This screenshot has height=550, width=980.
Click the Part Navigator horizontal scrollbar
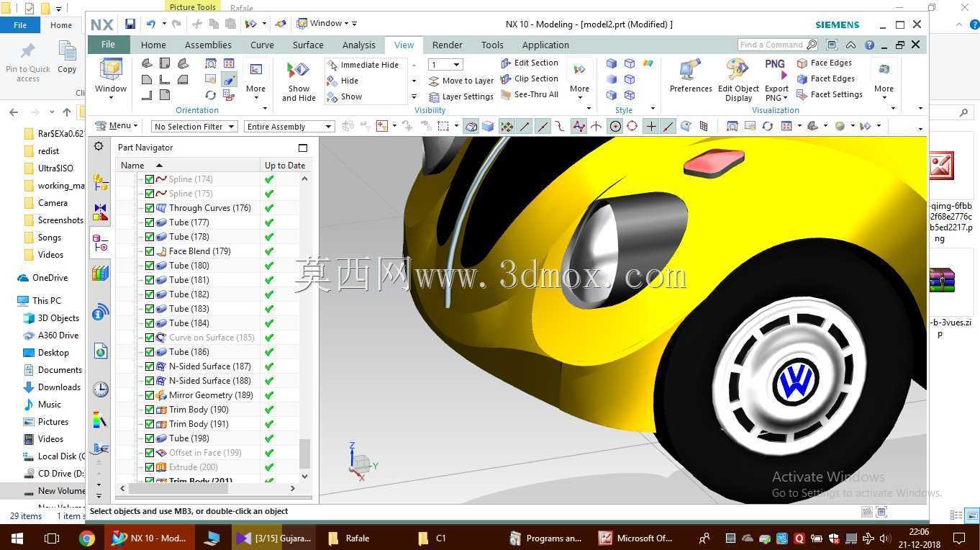pyautogui.click(x=177, y=488)
